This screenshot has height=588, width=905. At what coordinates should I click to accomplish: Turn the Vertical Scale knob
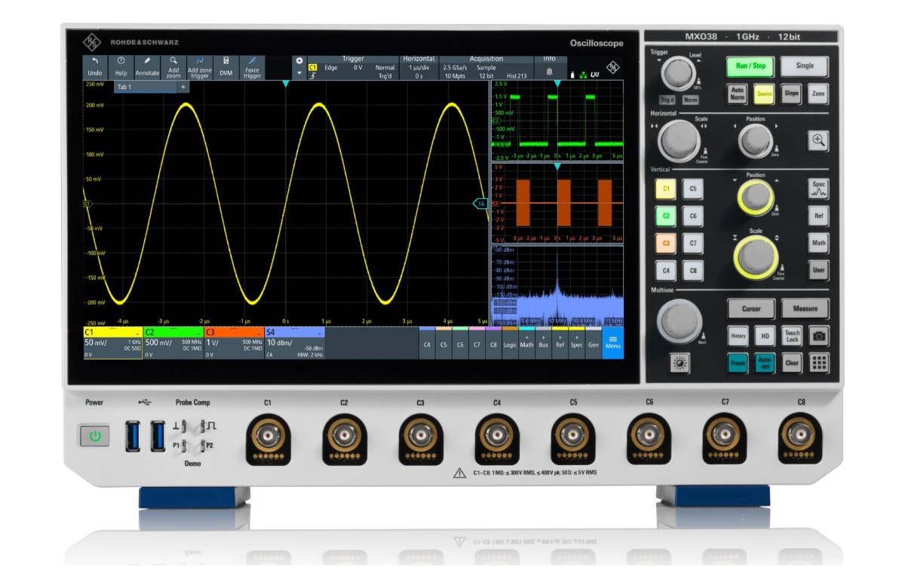pyautogui.click(x=755, y=258)
